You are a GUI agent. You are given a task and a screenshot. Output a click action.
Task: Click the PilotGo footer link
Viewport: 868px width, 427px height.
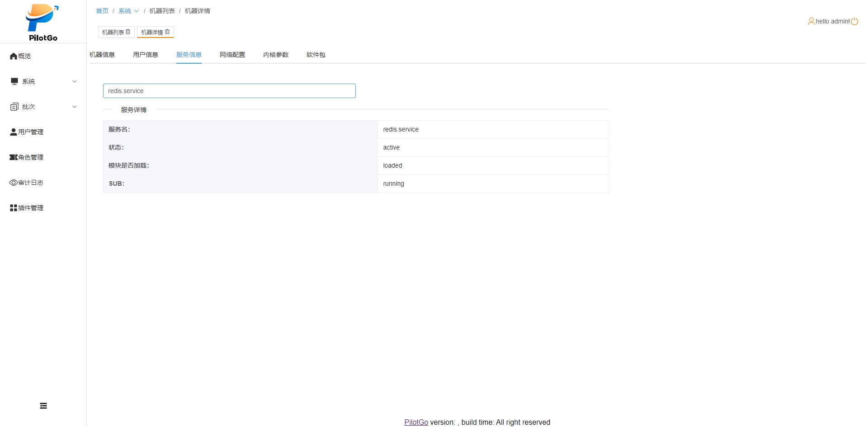416,422
